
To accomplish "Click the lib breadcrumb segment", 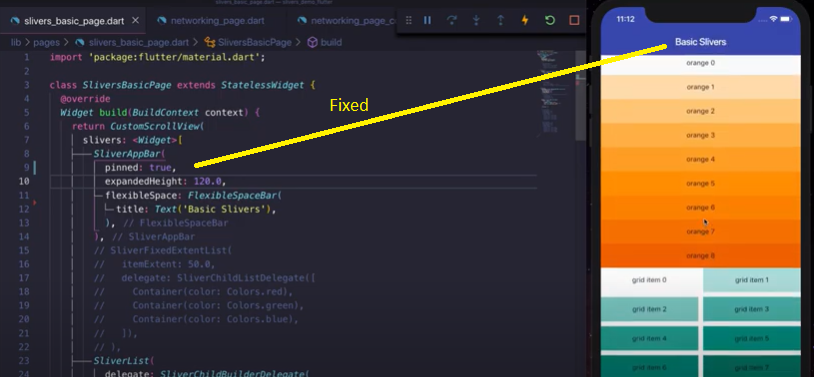I will 16,42.
